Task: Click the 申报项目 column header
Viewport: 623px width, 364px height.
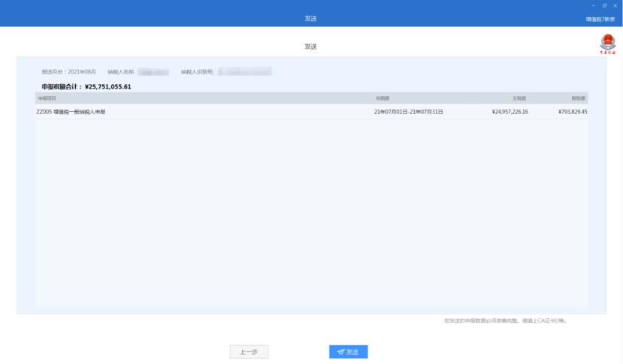Action: coord(47,98)
